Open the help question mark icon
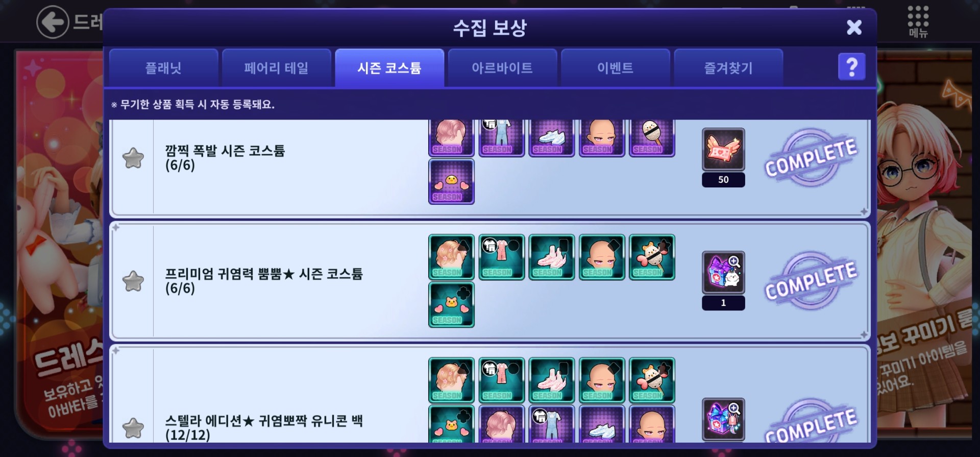 (851, 67)
